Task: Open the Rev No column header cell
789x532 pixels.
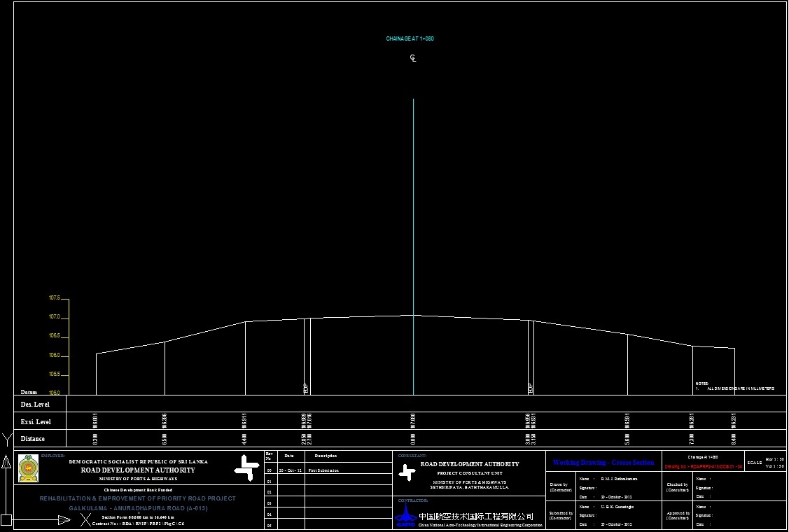Action: tap(269, 457)
